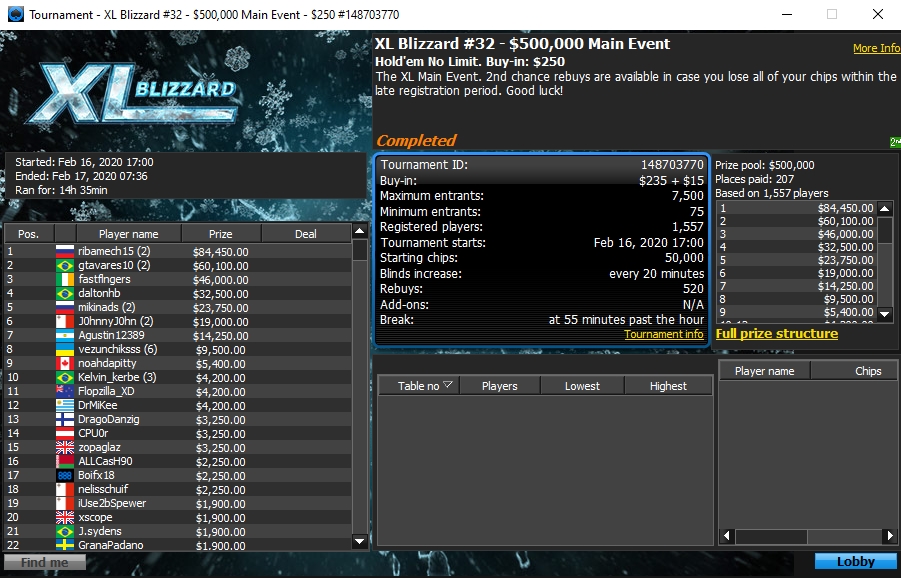The image size is (901, 578).
Task: Click the Deal column header
Action: tap(306, 234)
